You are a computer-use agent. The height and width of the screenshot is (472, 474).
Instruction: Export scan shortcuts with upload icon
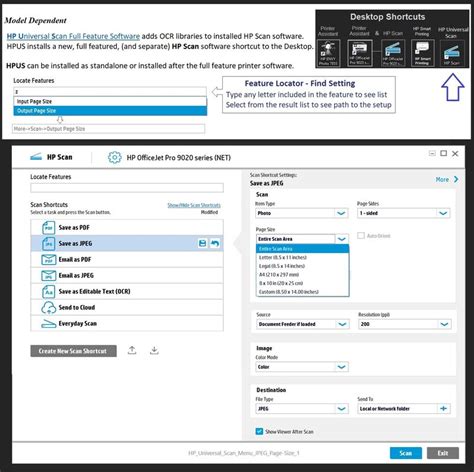point(132,350)
